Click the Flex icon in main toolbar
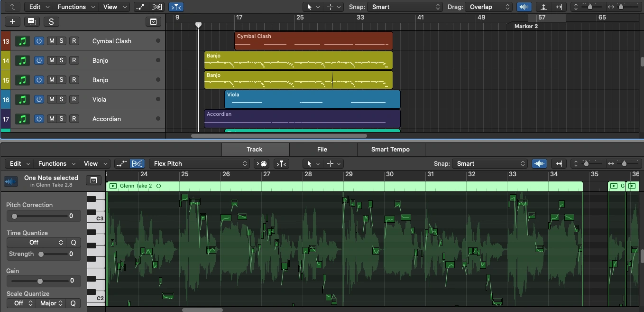The height and width of the screenshot is (312, 644). pos(156,7)
